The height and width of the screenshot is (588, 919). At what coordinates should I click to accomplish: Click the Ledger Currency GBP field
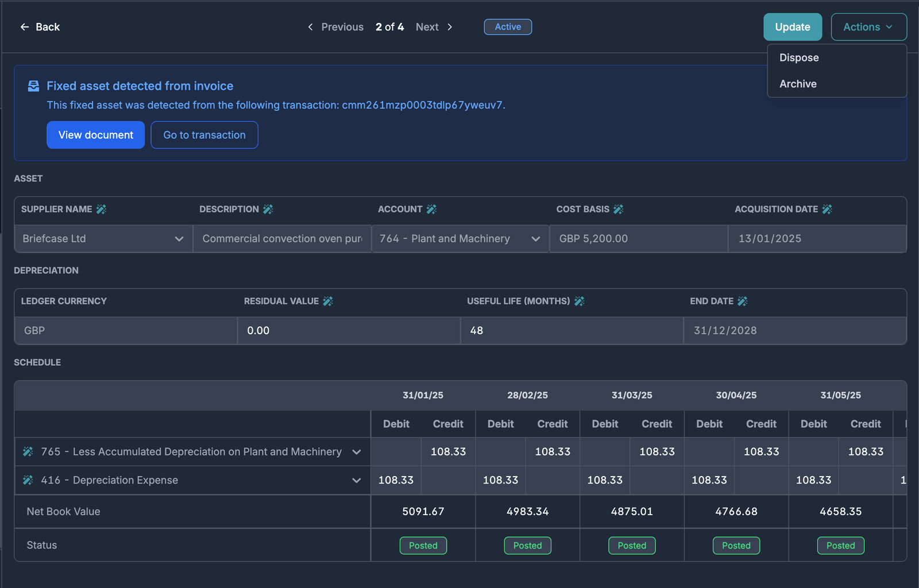tap(126, 331)
